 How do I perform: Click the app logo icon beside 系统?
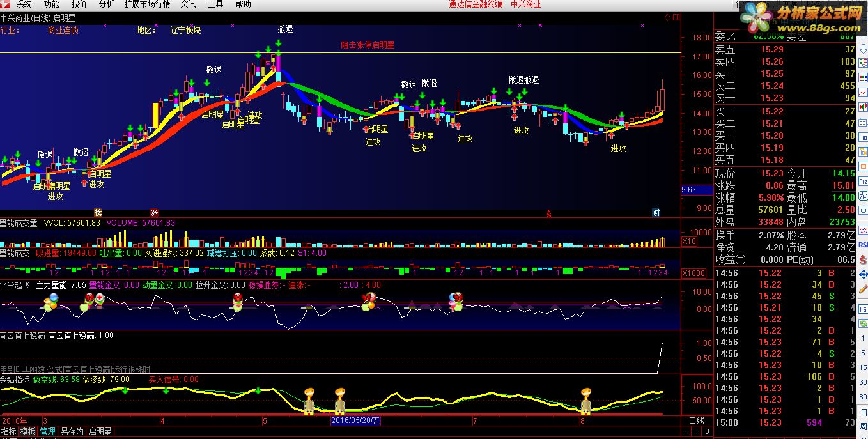tap(6, 4)
